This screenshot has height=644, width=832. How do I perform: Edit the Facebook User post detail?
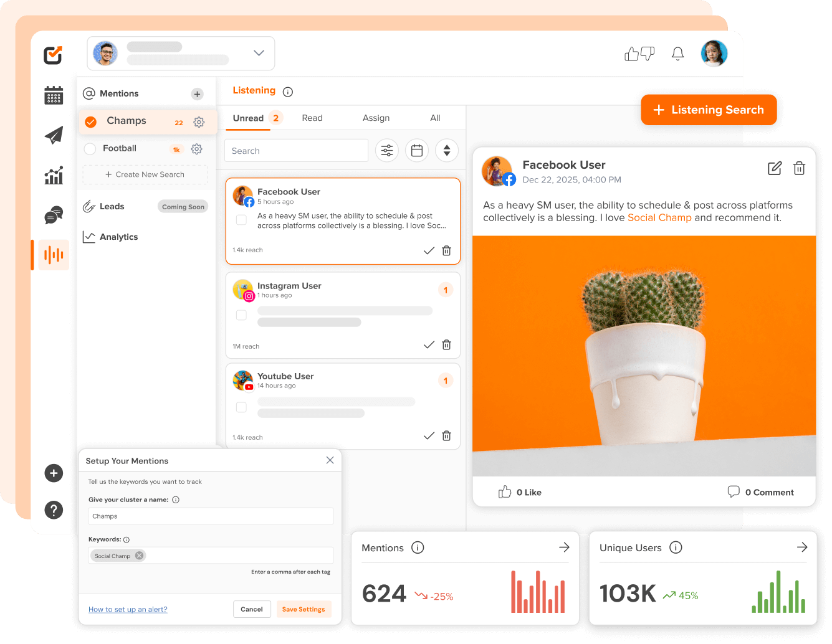point(775,168)
